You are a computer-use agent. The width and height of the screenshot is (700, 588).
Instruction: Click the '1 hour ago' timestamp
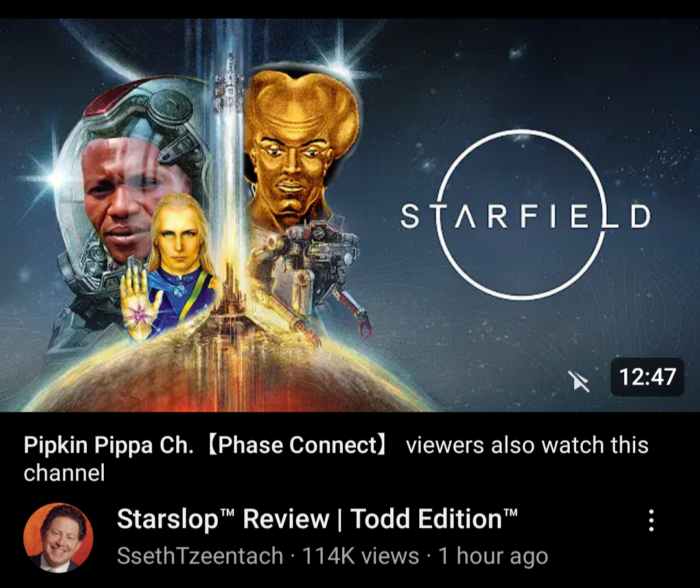click(493, 556)
